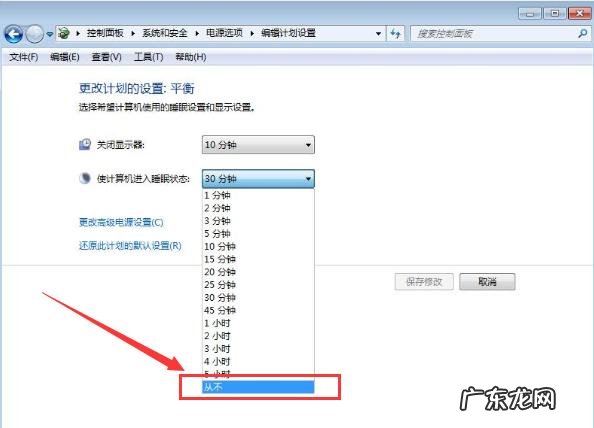Screen dimensions: 594x428
Task: Close the window with the red X
Action: 580,14
